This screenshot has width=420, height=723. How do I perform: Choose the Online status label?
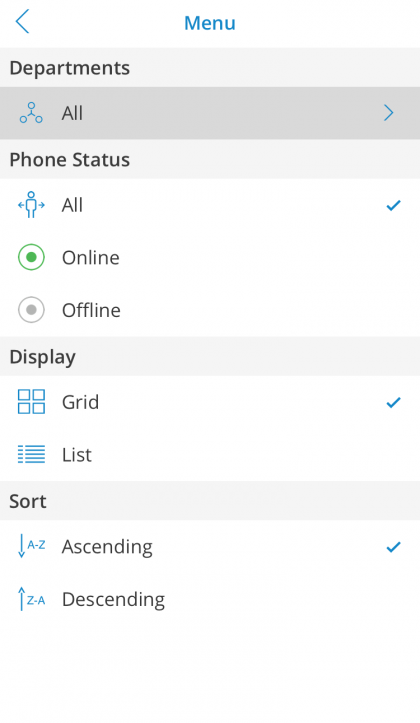pyautogui.click(x=91, y=258)
